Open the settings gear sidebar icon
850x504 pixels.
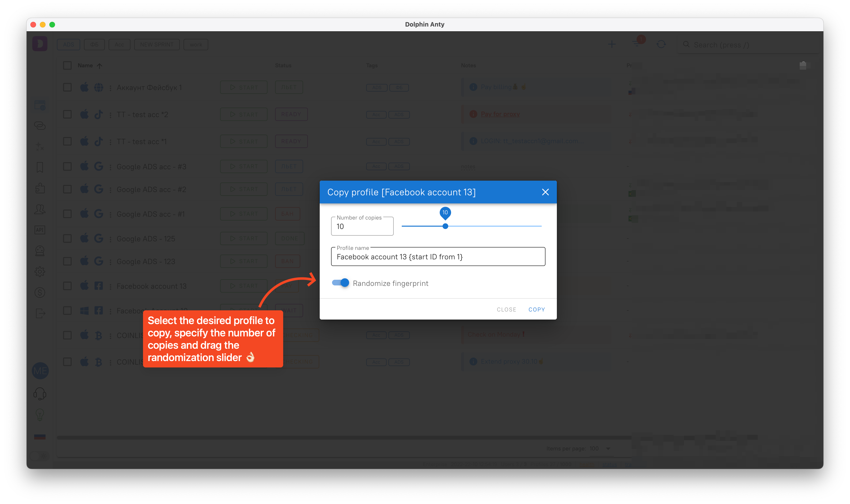tap(40, 271)
